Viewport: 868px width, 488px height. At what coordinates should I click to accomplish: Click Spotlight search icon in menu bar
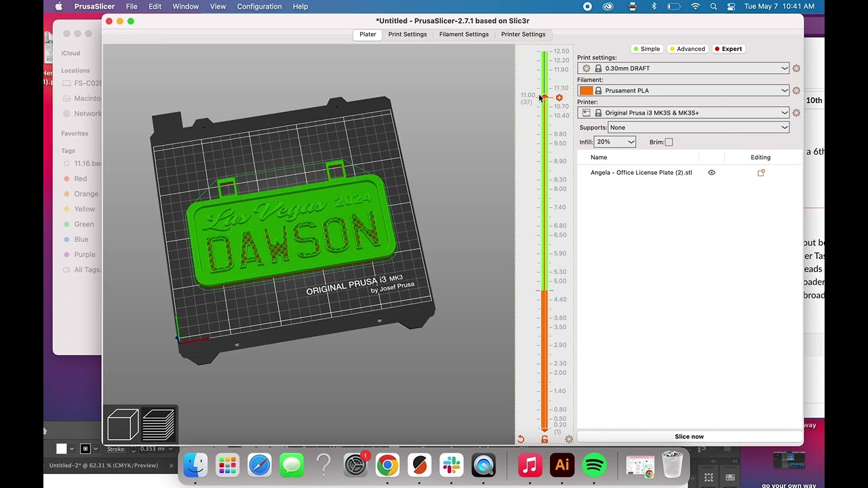[x=713, y=6]
